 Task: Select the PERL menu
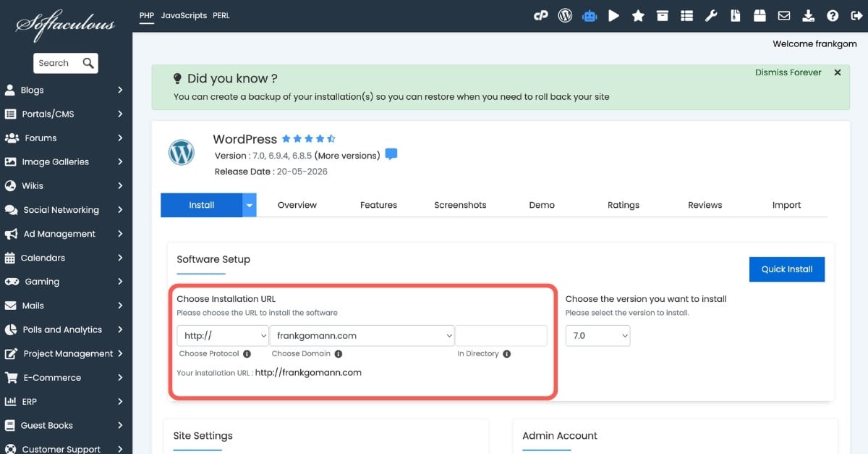(x=221, y=15)
